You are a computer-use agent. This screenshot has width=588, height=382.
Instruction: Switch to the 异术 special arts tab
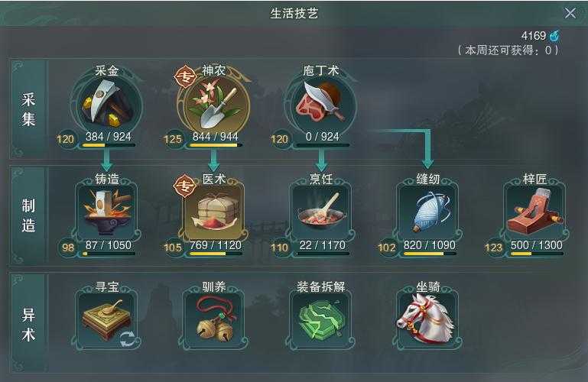pyautogui.click(x=28, y=324)
